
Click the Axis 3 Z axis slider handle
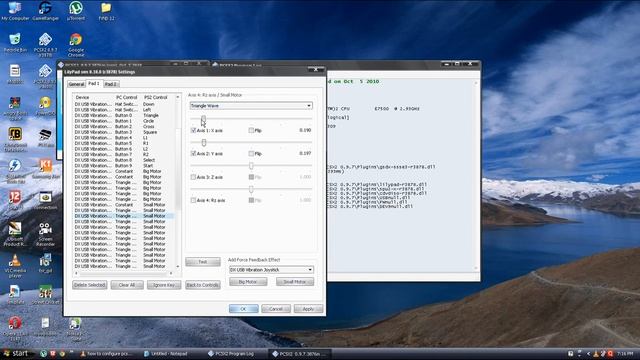(x=251, y=165)
